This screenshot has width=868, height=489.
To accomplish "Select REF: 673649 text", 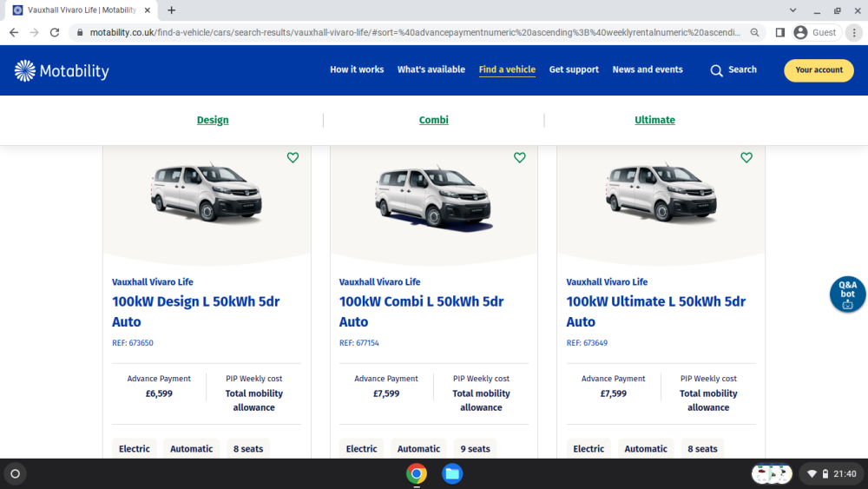I will [587, 343].
